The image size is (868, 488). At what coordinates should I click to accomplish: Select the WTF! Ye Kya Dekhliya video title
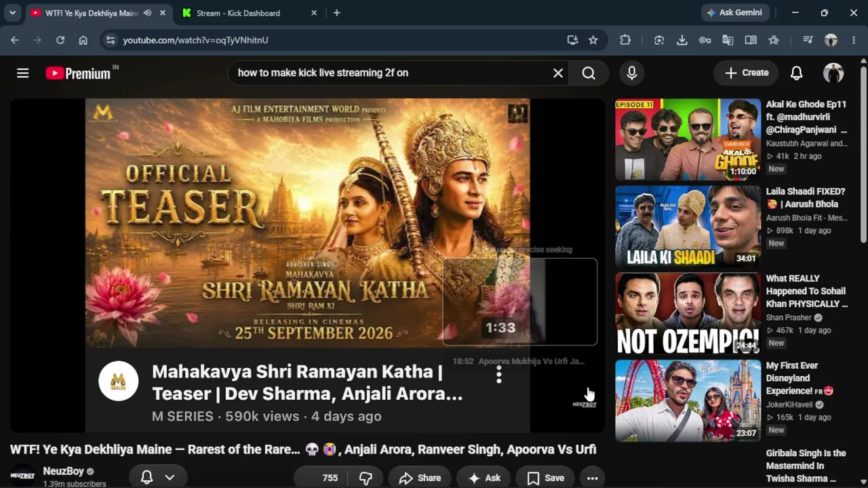click(303, 449)
